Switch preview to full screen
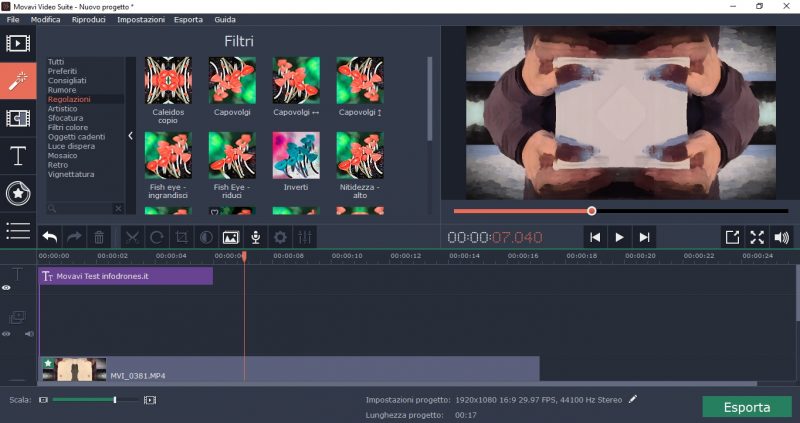800x423 pixels. click(757, 237)
